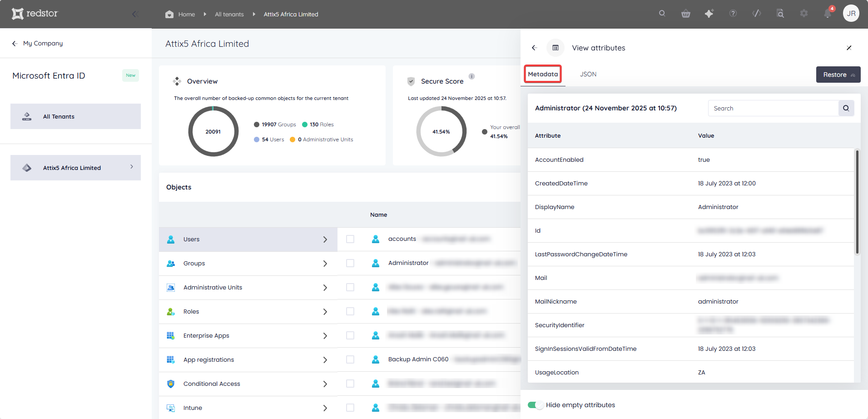The width and height of the screenshot is (868, 419).
Task: Open the document search icon in top bar
Action: coord(780,14)
